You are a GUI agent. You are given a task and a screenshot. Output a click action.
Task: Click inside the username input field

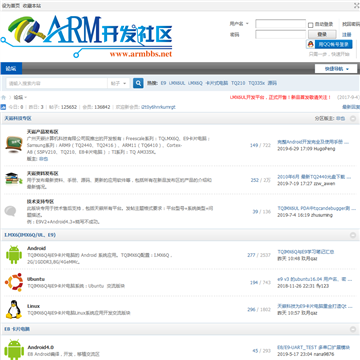coord(280,24)
